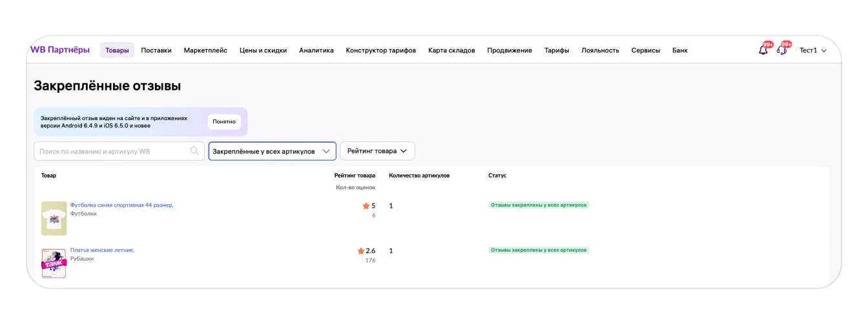The height and width of the screenshot is (324, 868).
Task: Select Аналитика in the top navigation
Action: tap(316, 50)
